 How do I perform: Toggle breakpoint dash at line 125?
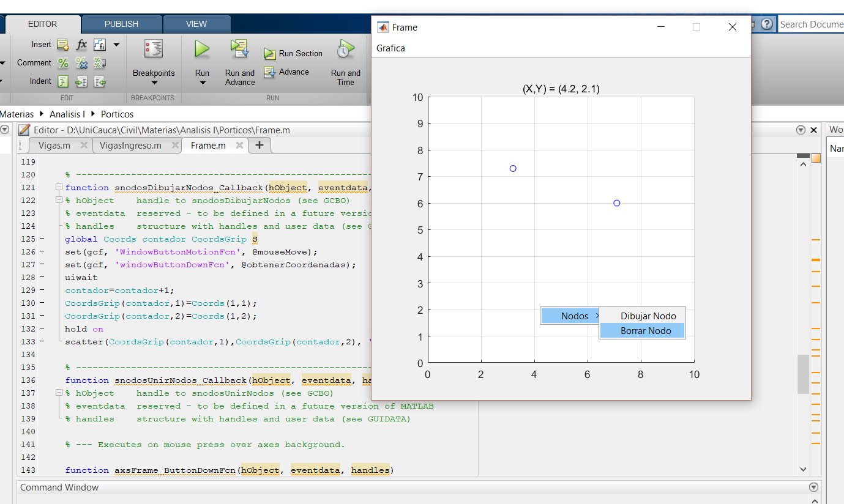pos(42,239)
